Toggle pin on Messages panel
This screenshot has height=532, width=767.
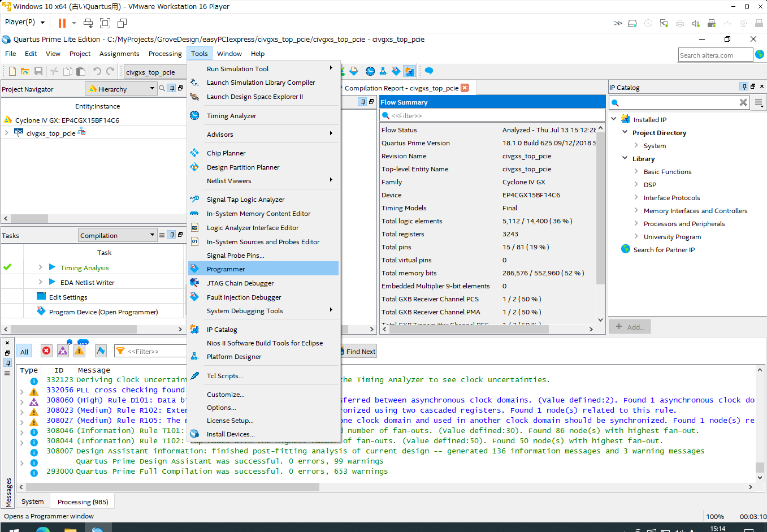(7, 362)
